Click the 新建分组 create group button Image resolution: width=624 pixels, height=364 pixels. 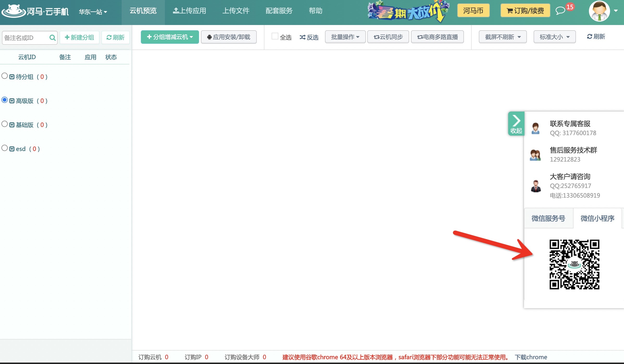pos(79,38)
